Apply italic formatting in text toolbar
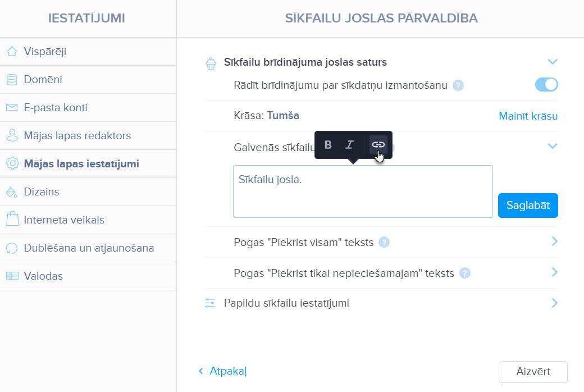This screenshot has width=584, height=392. [349, 144]
